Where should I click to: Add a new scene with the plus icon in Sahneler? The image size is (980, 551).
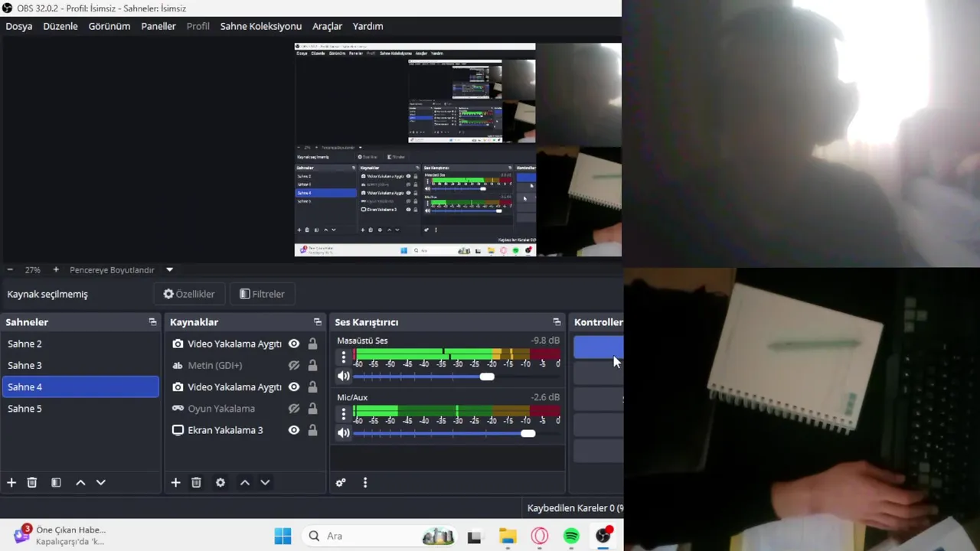(x=11, y=483)
